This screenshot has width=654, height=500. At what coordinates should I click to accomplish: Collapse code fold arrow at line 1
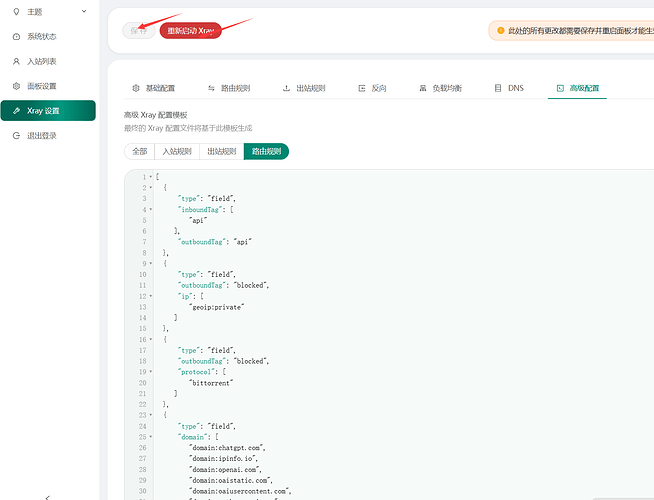[151, 177]
